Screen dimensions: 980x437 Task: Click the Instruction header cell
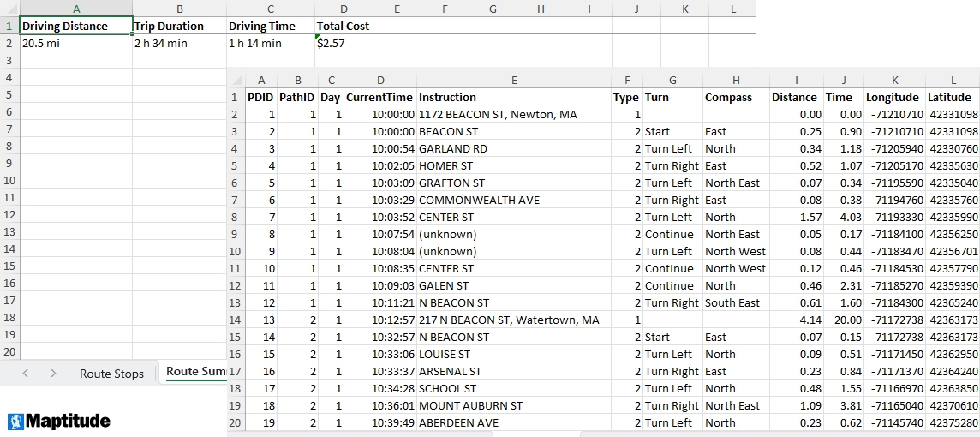click(x=513, y=97)
